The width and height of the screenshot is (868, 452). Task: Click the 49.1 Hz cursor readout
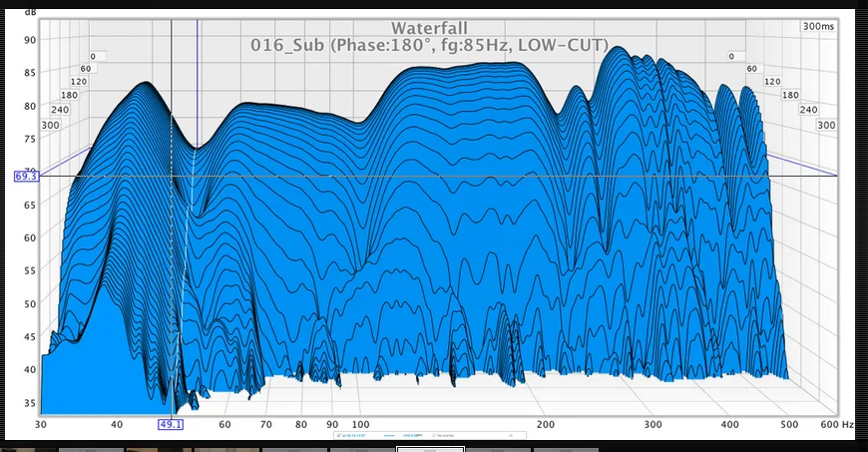coord(171,424)
